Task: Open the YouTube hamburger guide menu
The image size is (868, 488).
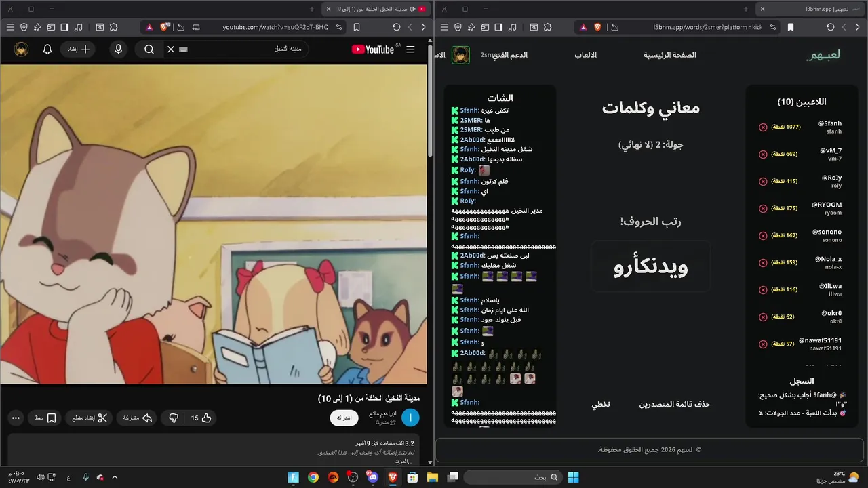Action: coord(410,49)
